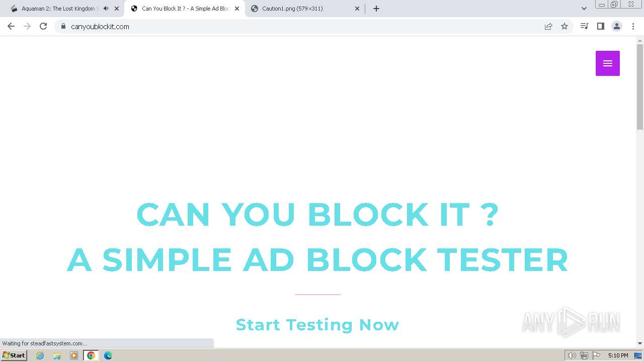Close the Caution1.png tab
644x362 pixels.
click(x=357, y=9)
